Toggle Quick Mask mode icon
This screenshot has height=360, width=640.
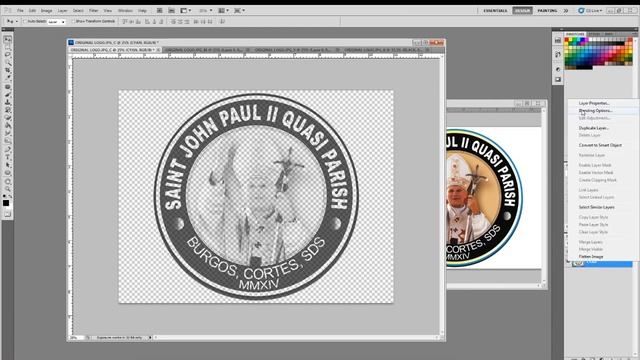[x=7, y=214]
